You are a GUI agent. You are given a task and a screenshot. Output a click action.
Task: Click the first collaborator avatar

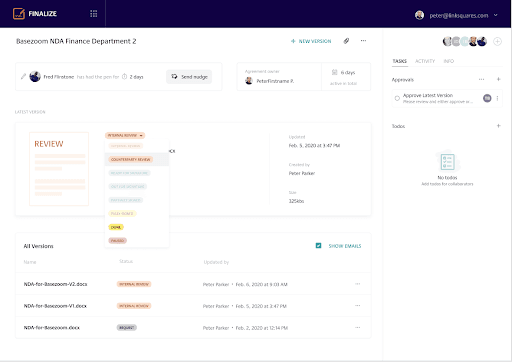[x=447, y=41]
